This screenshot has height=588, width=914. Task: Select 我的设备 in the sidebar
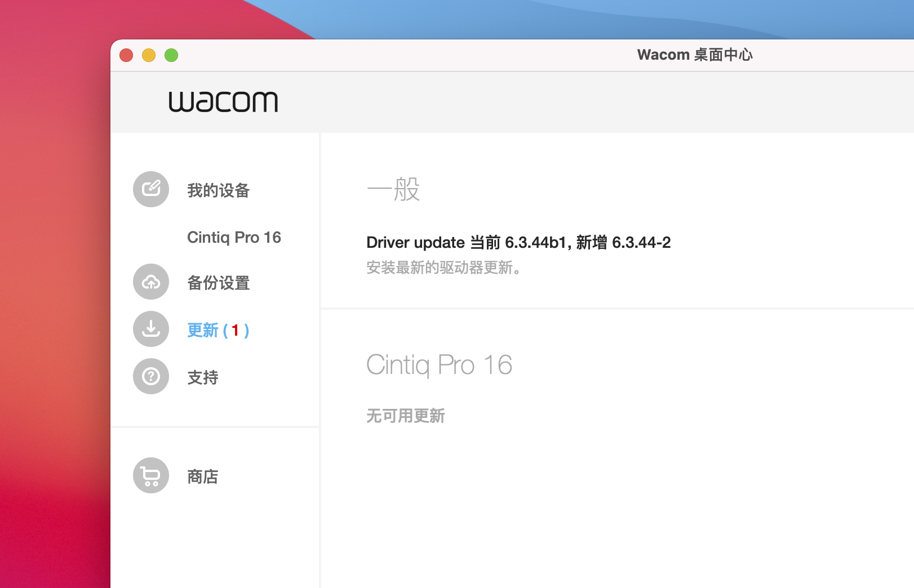[x=219, y=191]
